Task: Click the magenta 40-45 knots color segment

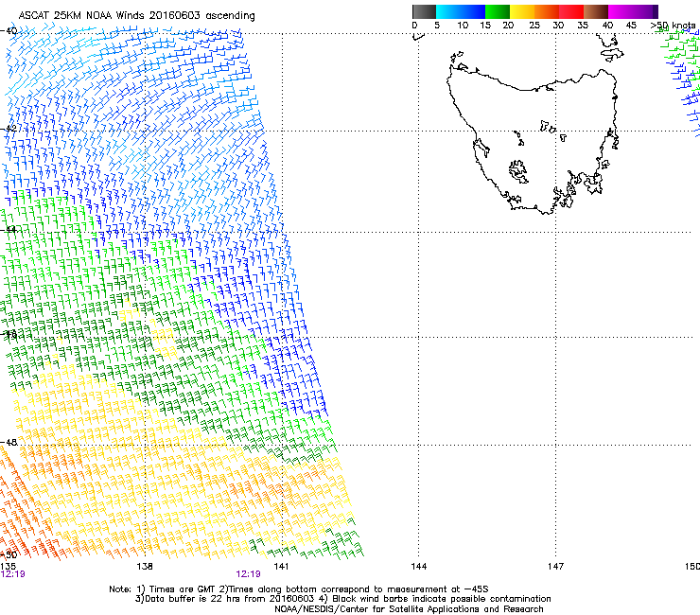Action: (621, 11)
